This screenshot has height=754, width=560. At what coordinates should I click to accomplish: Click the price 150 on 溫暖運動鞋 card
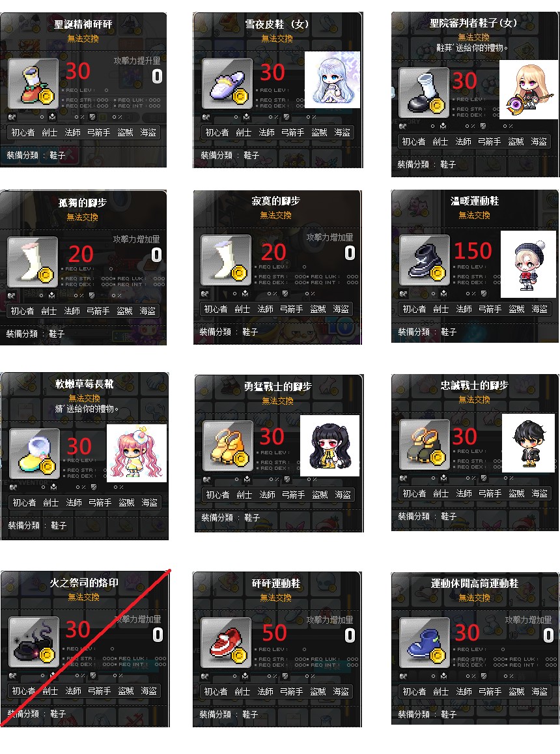pos(473,251)
